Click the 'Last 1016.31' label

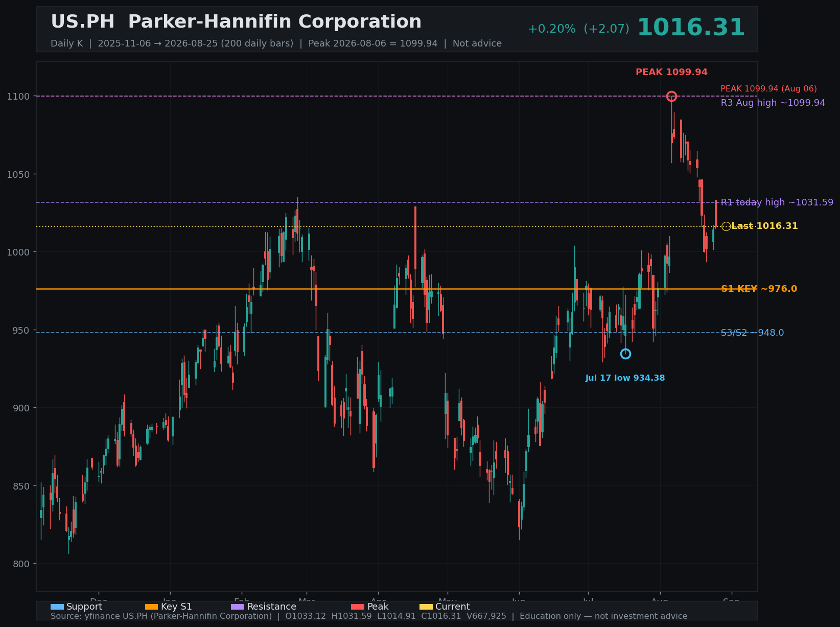click(x=764, y=226)
